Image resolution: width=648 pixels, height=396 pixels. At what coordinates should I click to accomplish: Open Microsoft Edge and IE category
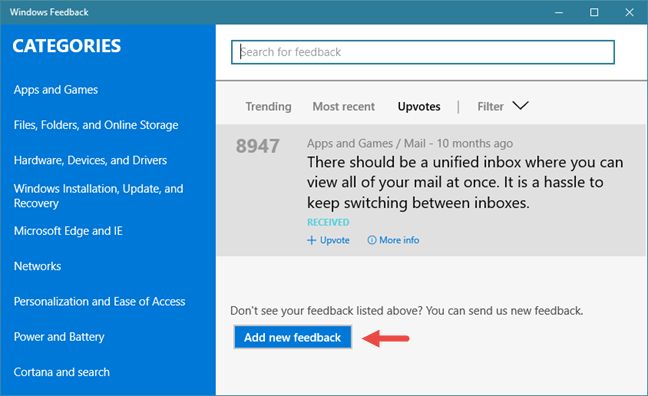68,231
